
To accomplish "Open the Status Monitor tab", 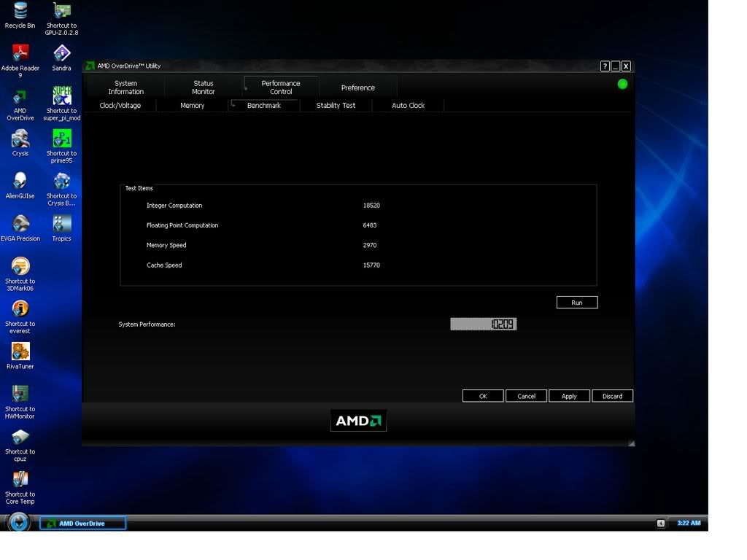I will tap(204, 87).
